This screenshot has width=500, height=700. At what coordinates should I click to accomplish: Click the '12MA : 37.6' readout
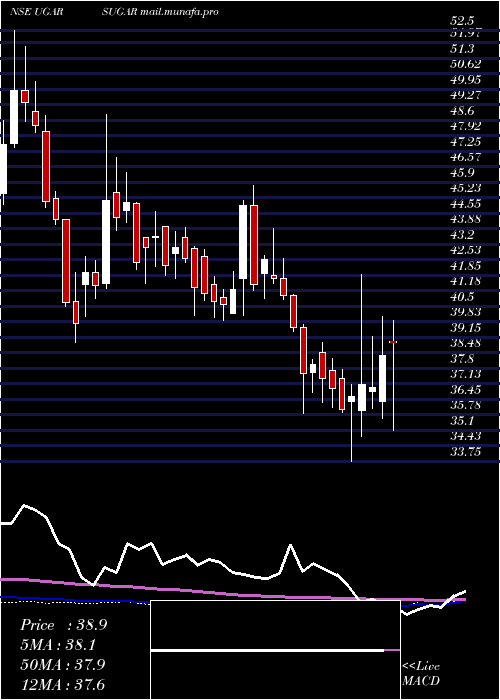(x=63, y=684)
